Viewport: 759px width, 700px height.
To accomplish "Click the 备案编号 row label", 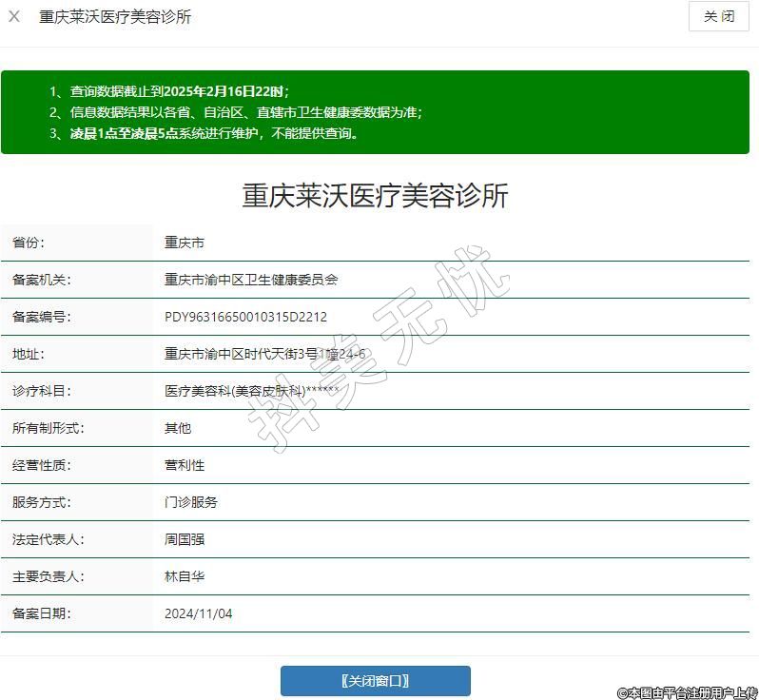I will pos(42,318).
